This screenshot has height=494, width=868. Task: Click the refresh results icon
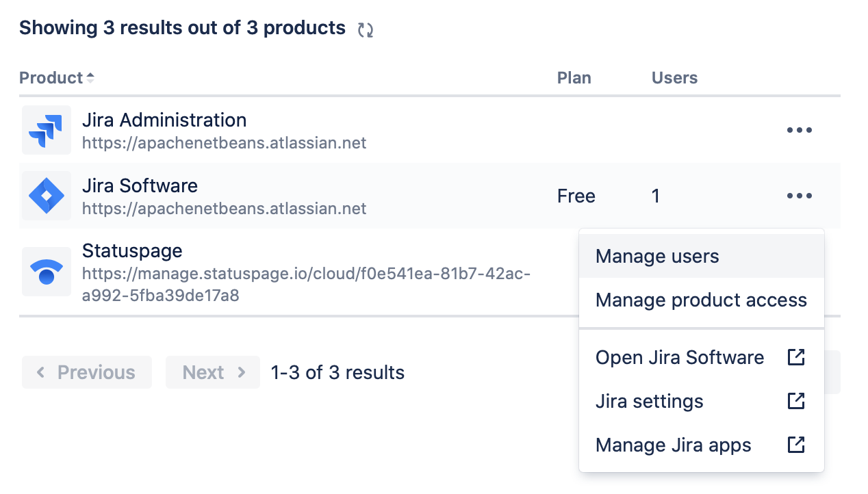point(366,29)
